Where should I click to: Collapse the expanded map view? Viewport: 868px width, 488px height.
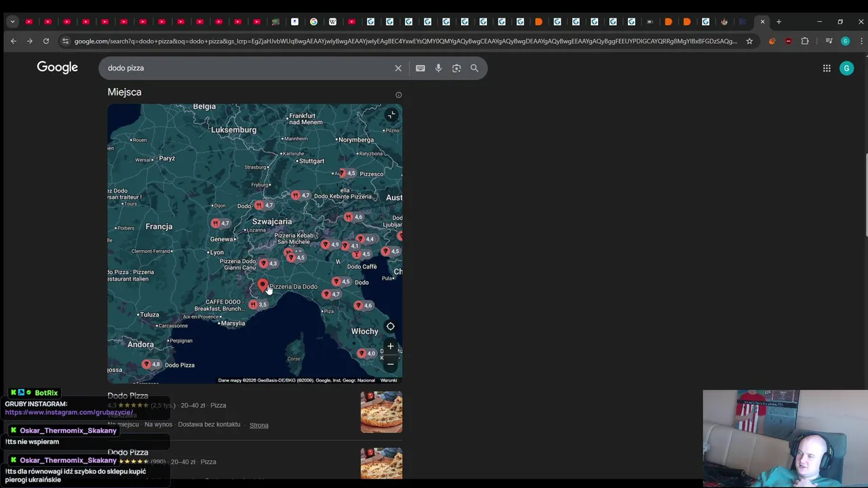coord(391,115)
